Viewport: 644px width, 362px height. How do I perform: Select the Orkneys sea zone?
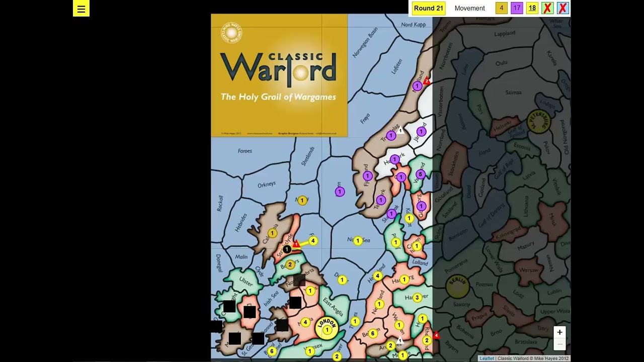267,185
